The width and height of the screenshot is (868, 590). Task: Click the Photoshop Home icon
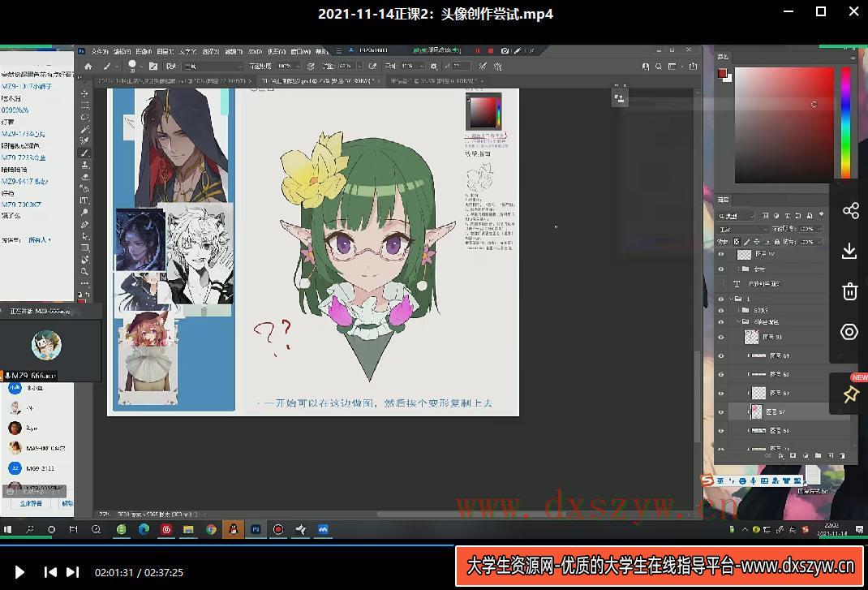pyautogui.click(x=88, y=67)
